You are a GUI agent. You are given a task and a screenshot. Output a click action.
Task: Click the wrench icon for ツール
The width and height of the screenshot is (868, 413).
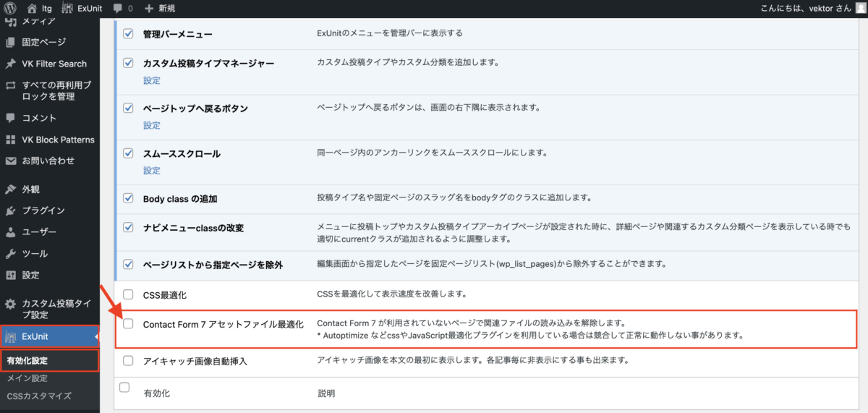pos(11,254)
